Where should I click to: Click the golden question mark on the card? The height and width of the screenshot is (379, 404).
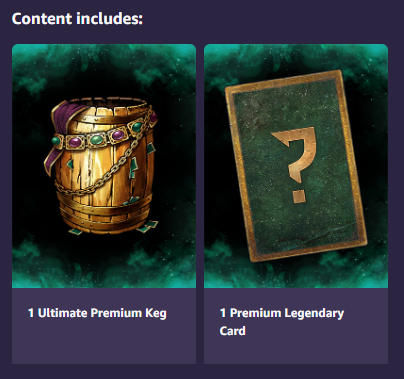tap(295, 154)
